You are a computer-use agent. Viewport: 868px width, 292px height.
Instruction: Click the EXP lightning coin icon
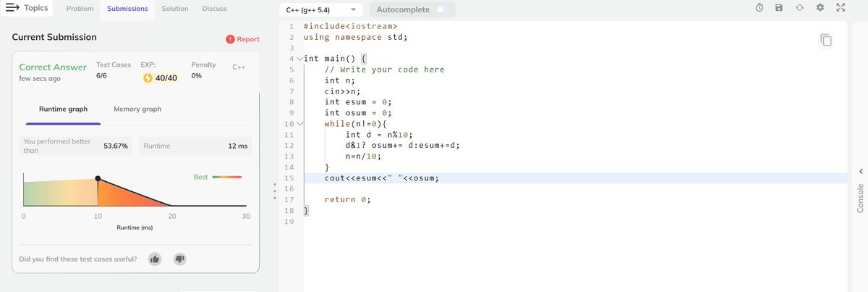[148, 78]
